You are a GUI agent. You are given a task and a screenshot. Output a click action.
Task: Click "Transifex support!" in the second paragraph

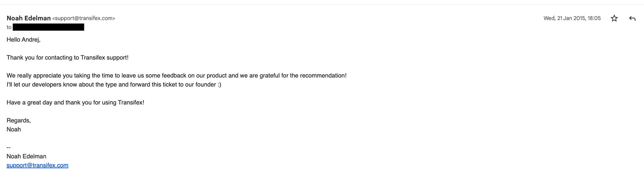(x=104, y=58)
